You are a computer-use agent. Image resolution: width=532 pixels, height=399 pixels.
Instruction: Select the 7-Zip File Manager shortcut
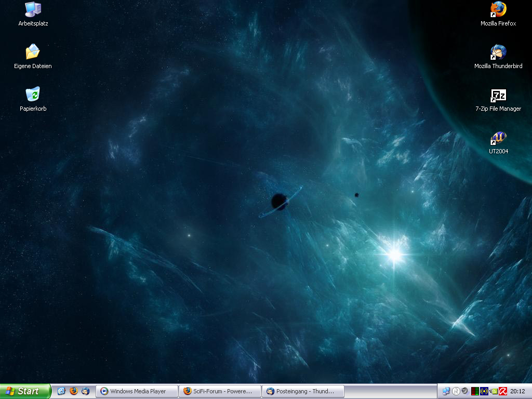pos(498,96)
